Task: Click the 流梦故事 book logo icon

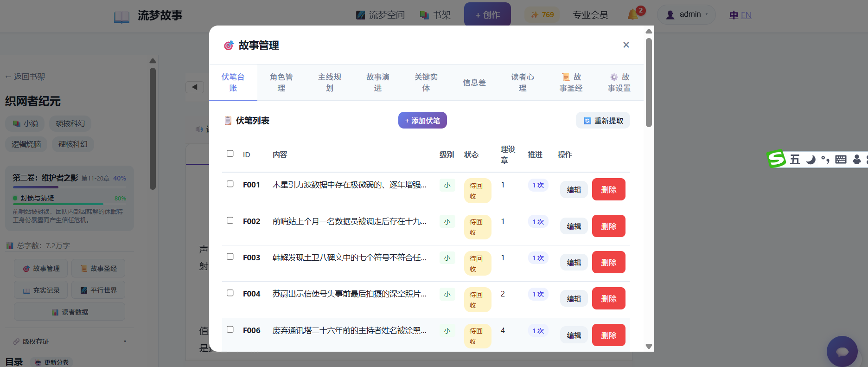Action: [121, 17]
